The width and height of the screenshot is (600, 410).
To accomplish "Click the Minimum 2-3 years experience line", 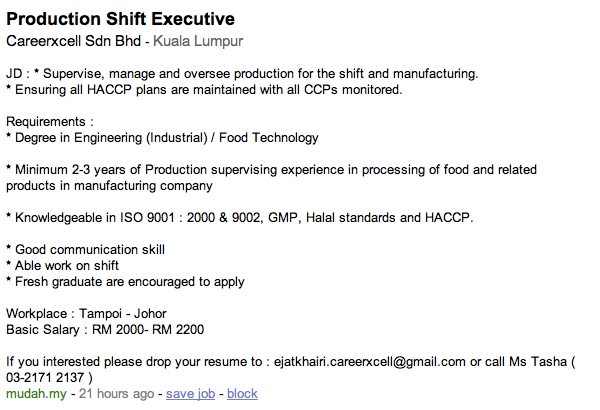I will tap(271, 178).
